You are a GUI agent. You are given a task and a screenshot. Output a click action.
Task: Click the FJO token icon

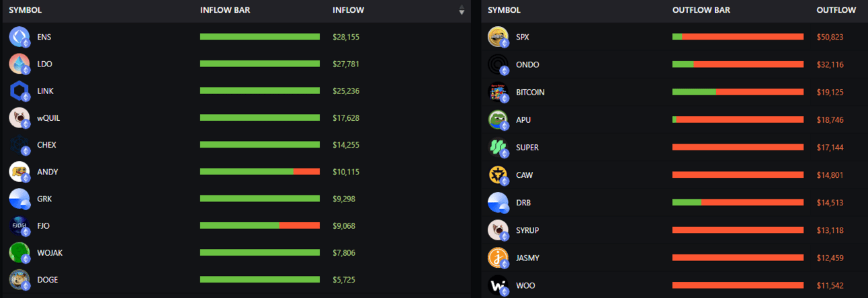[x=19, y=226]
